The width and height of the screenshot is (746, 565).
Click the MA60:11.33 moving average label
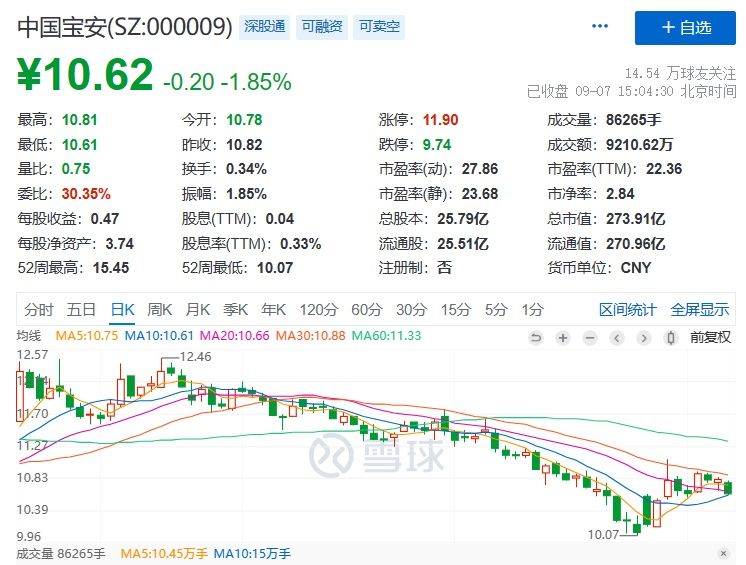point(386,336)
